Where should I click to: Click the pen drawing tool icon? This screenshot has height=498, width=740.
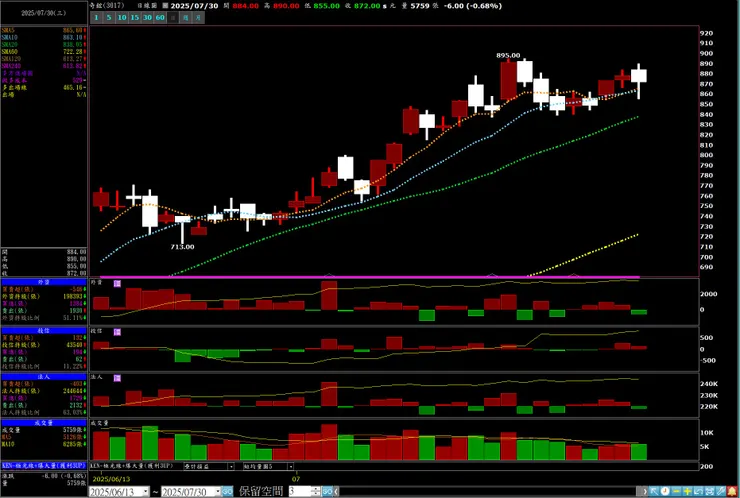click(722, 491)
